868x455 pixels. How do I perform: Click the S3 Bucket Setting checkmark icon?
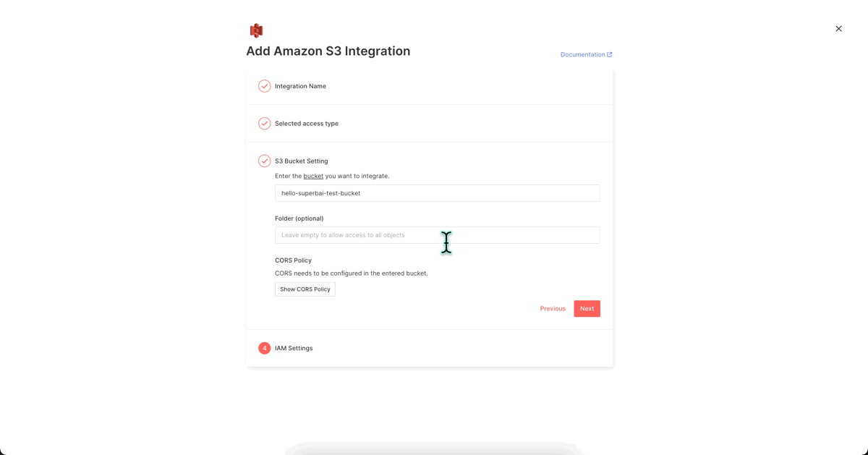click(265, 161)
